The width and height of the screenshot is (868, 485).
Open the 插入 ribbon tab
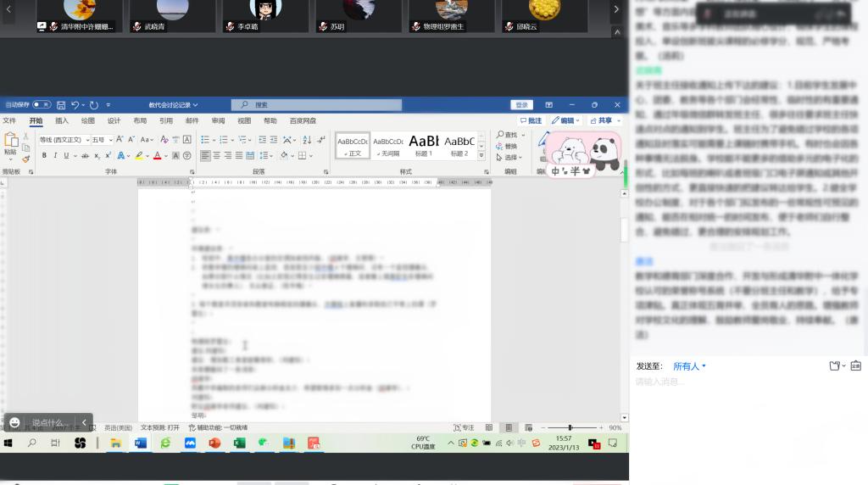coord(62,121)
